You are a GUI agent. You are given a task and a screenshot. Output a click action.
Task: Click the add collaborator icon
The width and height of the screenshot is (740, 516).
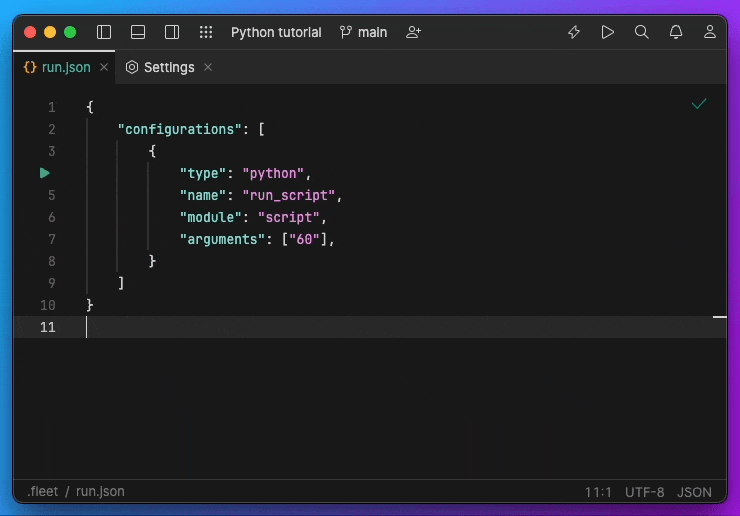413,32
